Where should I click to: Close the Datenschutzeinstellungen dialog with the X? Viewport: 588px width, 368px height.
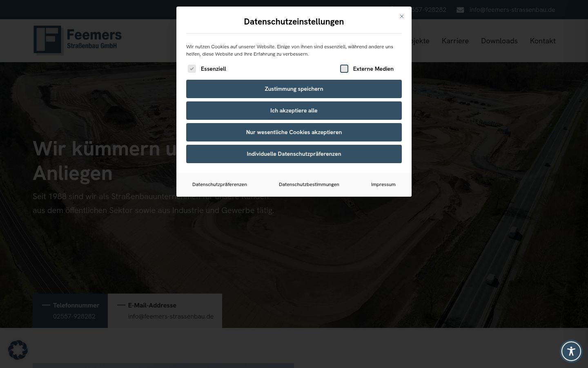click(402, 16)
